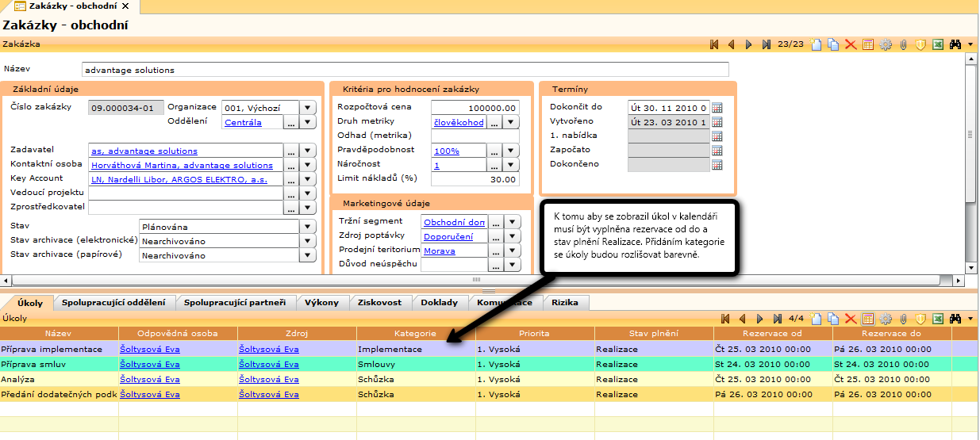Click table view icon in Úkoly toolbar
Screen dimensions: 980x440
[x=868, y=319]
